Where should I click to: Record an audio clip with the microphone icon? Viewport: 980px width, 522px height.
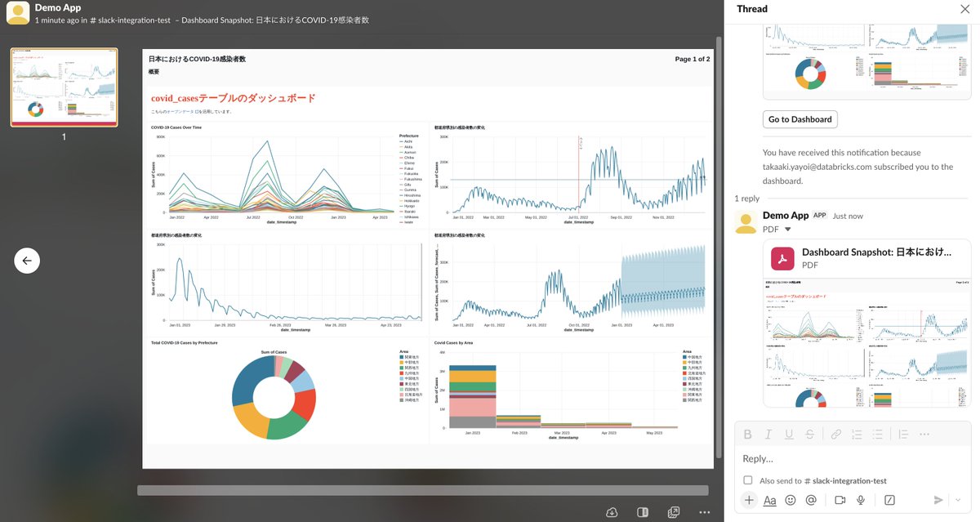click(x=860, y=499)
